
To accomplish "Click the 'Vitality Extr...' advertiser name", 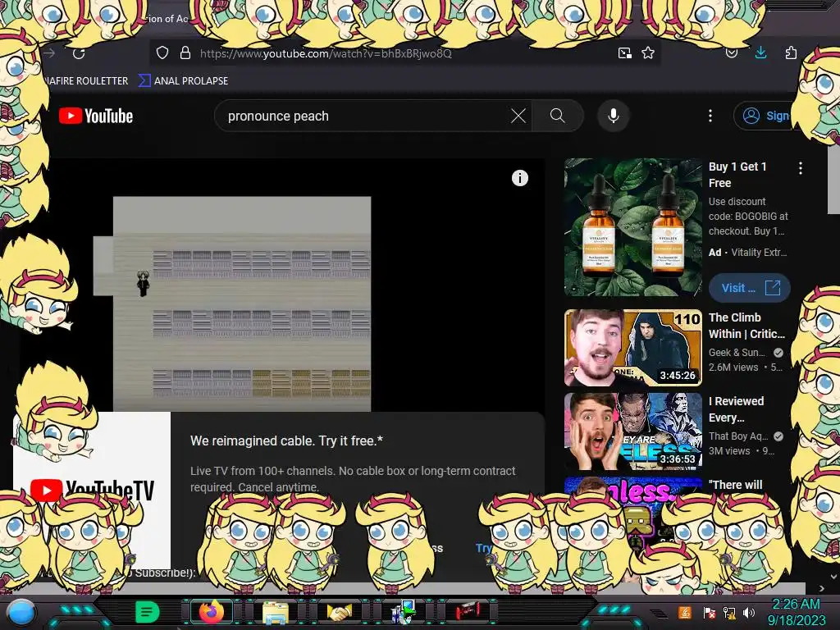I will (759, 253).
